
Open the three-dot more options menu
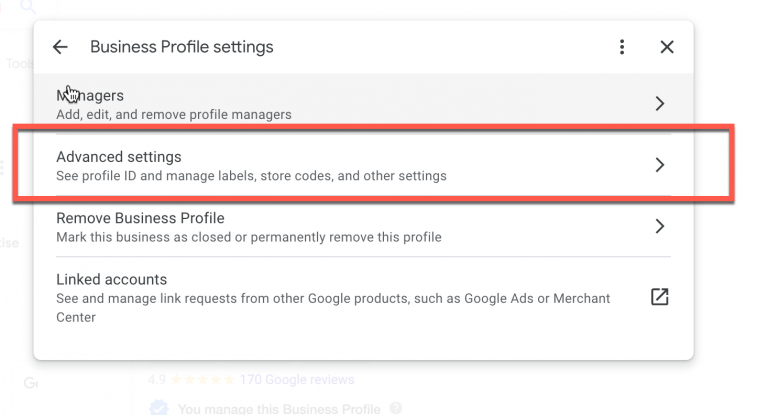622,47
